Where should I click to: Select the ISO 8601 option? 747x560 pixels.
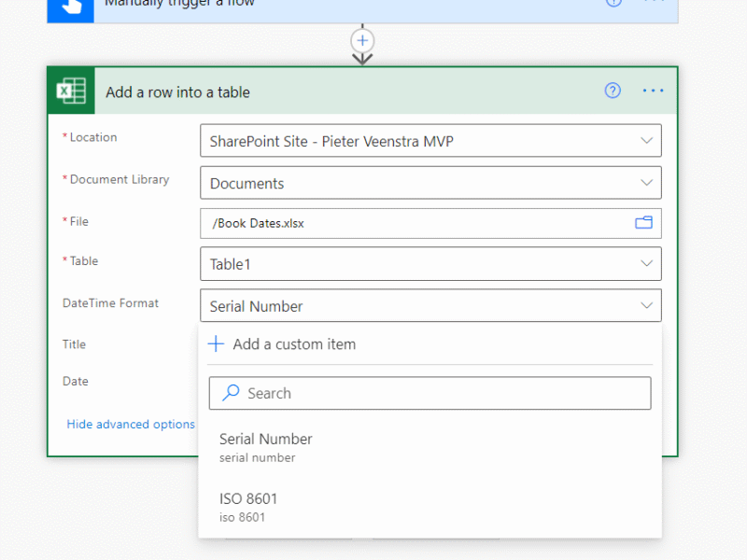pyautogui.click(x=430, y=507)
